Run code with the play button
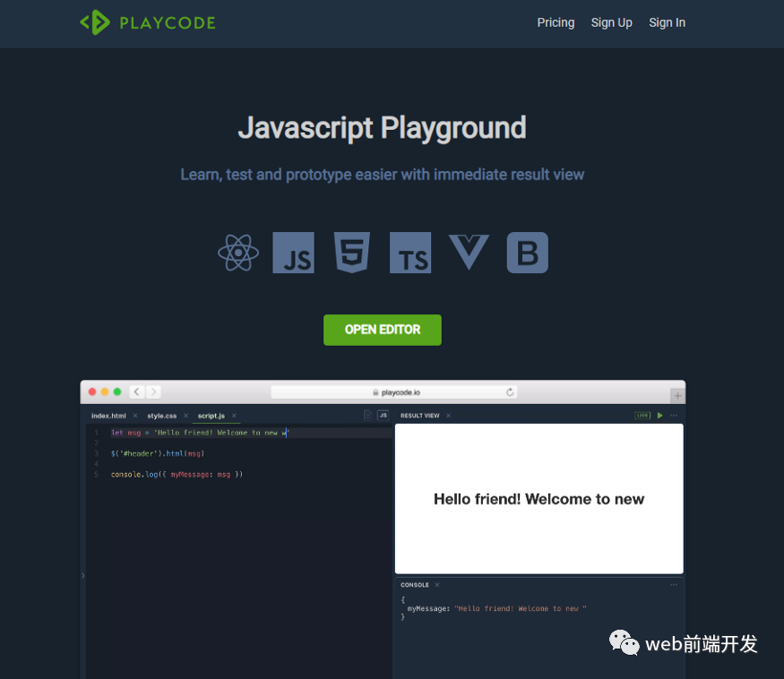The image size is (784, 679). click(660, 416)
